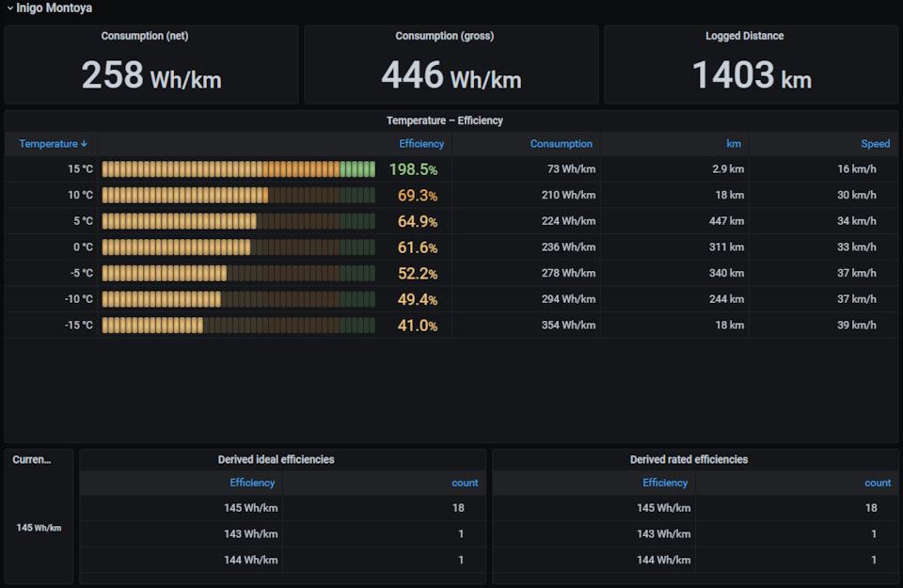
Task: Open the Consumption (net) panel title menu
Action: pyautogui.click(x=145, y=36)
